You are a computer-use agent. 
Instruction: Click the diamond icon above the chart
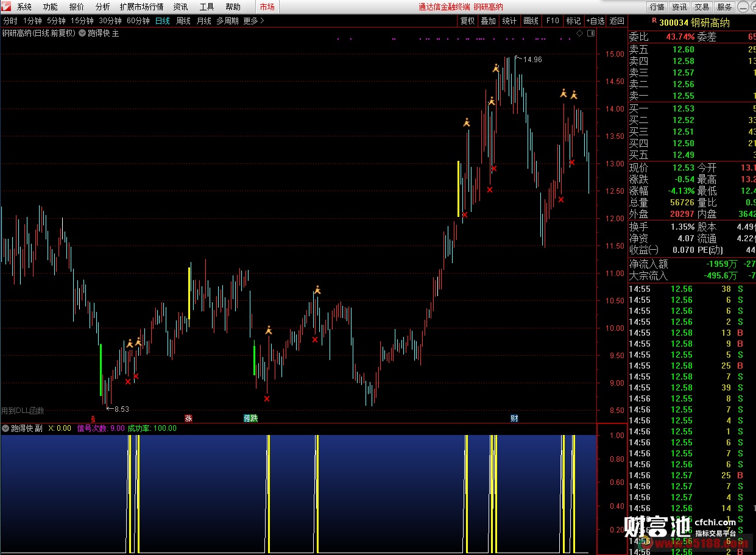tap(579, 33)
